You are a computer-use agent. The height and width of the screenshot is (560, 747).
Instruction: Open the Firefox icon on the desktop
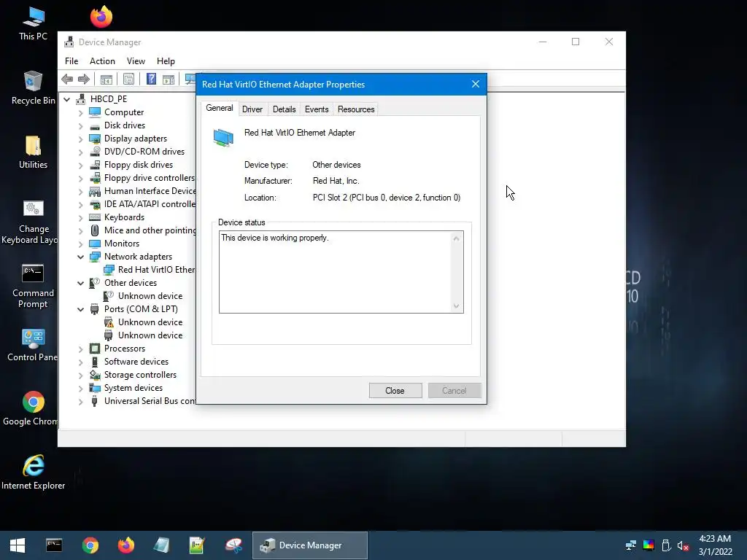[x=101, y=17]
